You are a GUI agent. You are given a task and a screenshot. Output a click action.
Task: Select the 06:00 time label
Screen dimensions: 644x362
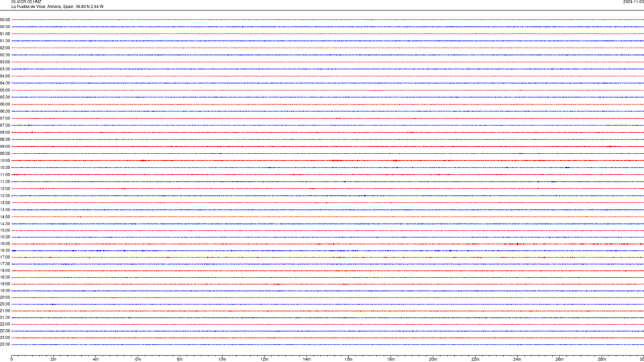5,105
